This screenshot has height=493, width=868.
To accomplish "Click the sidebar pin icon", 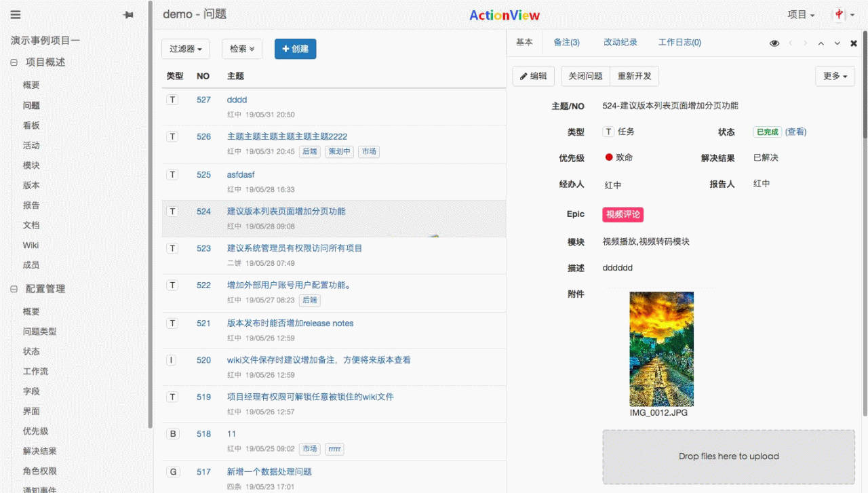I will point(128,15).
